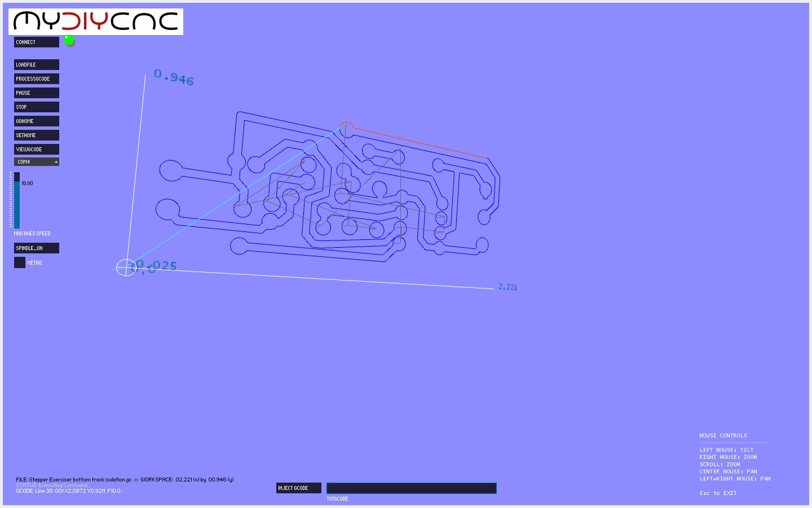Toggle SPINDLE_ON to start the spindle
The image size is (812, 508).
36,248
